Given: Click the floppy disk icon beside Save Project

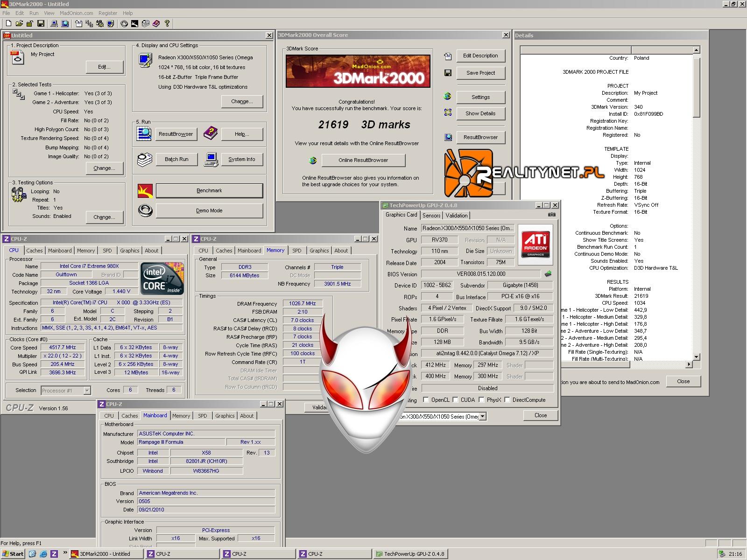Looking at the screenshot, I should pos(448,73).
